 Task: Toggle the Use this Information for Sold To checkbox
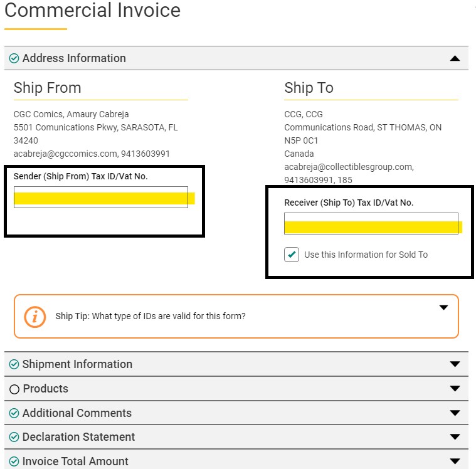click(292, 255)
